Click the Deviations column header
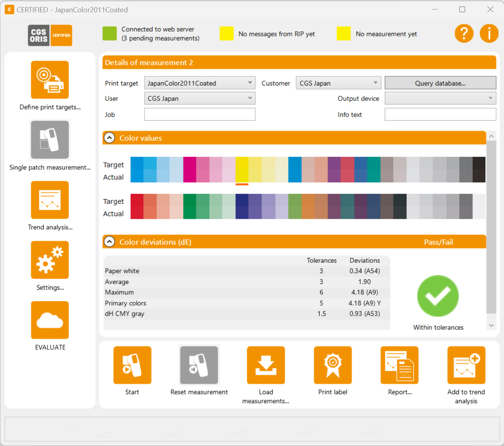504x446 pixels. click(365, 260)
